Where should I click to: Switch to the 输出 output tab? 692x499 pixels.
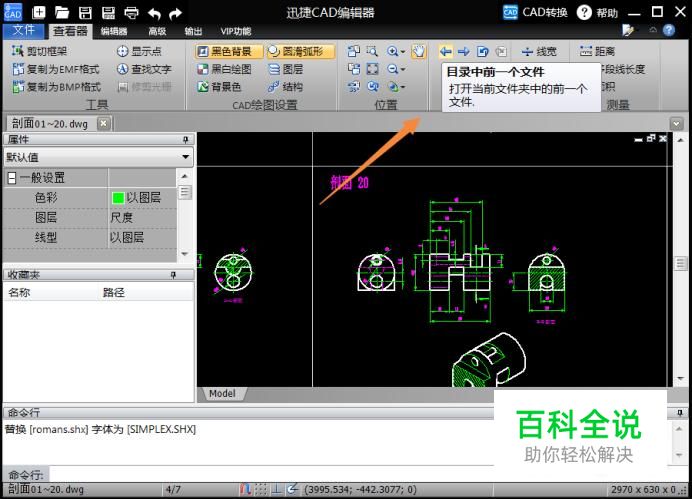pyautogui.click(x=193, y=31)
